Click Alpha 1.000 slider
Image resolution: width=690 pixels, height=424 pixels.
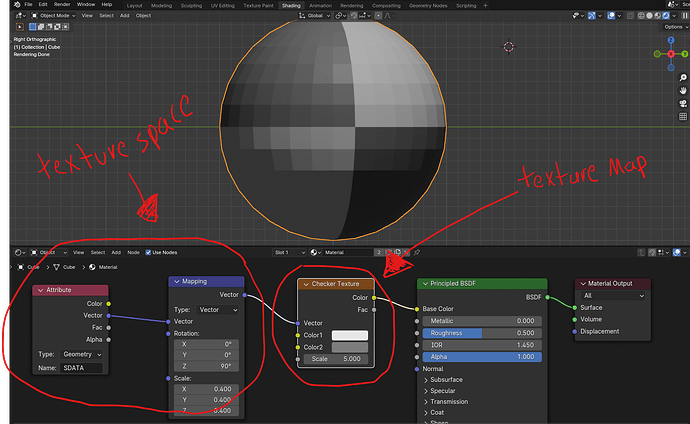[x=482, y=357]
